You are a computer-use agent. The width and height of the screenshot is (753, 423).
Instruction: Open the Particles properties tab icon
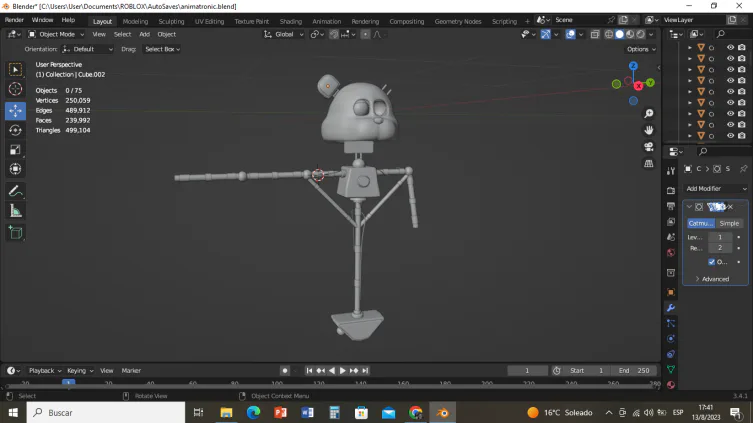tap(671, 323)
